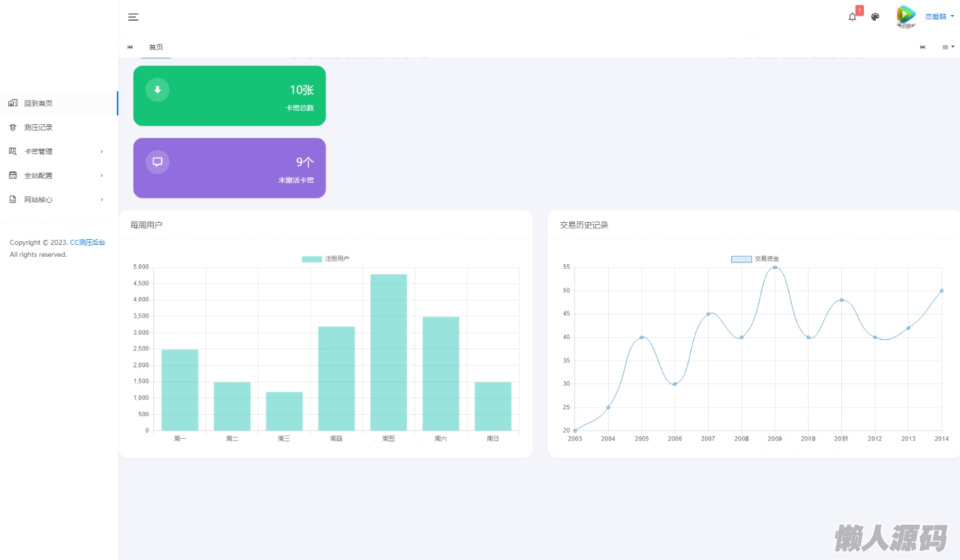This screenshot has width=960, height=560.
Task: Open the notification bell
Action: coord(853,17)
